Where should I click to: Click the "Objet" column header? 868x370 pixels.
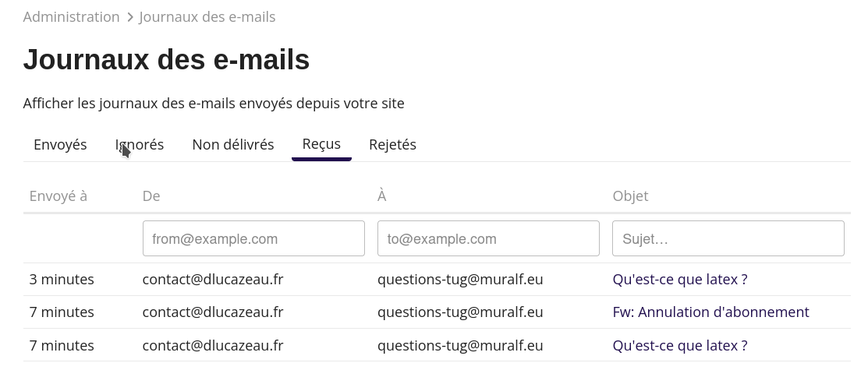click(x=630, y=196)
